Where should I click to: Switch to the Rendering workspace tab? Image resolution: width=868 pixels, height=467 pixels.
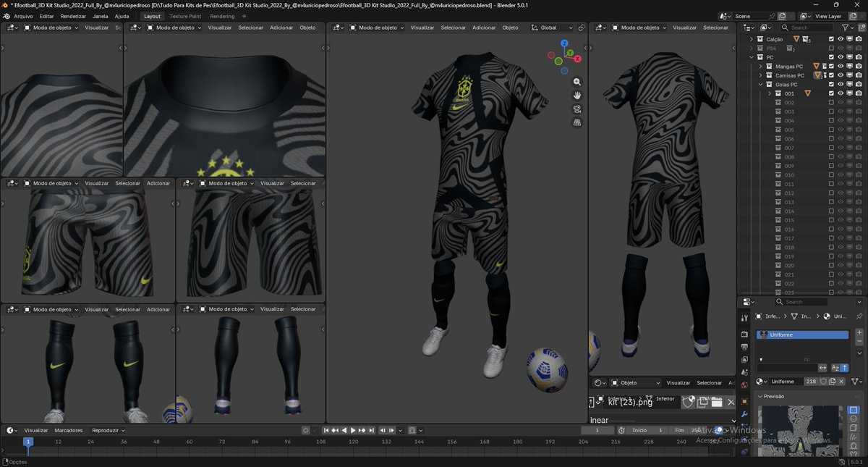(222, 16)
